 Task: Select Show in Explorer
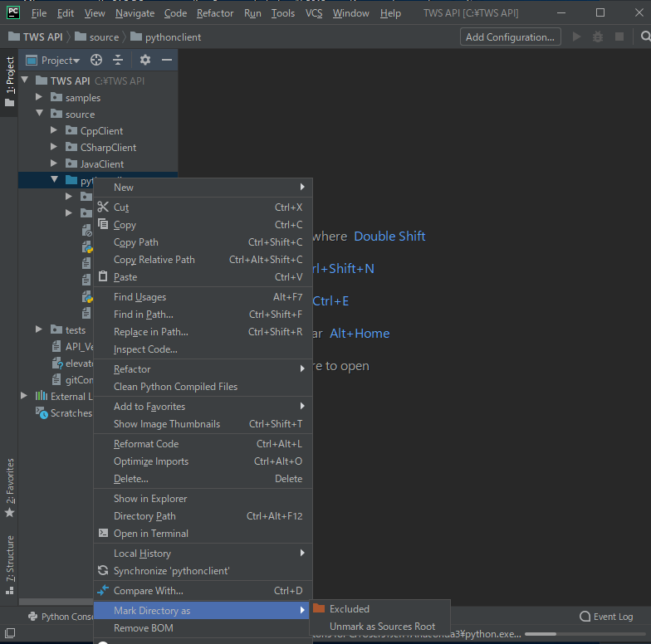click(x=203, y=498)
